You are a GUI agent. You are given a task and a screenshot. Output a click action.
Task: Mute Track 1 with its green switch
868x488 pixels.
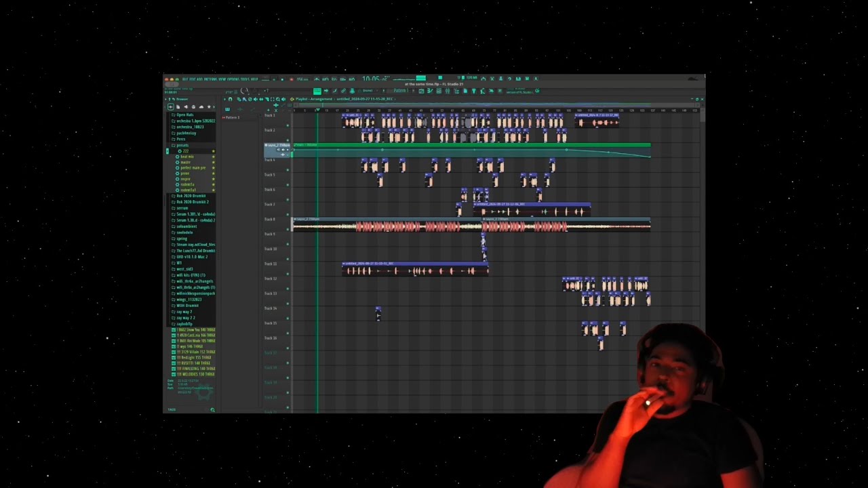coord(288,125)
